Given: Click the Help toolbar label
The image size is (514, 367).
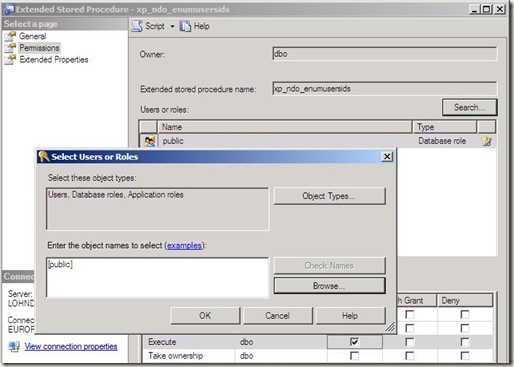Looking at the screenshot, I should pos(202,26).
